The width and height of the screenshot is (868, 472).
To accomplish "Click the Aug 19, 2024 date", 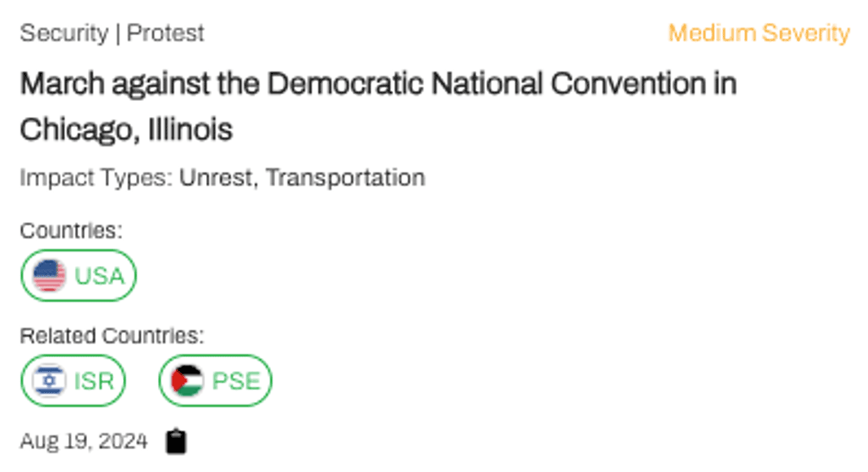I will [84, 442].
